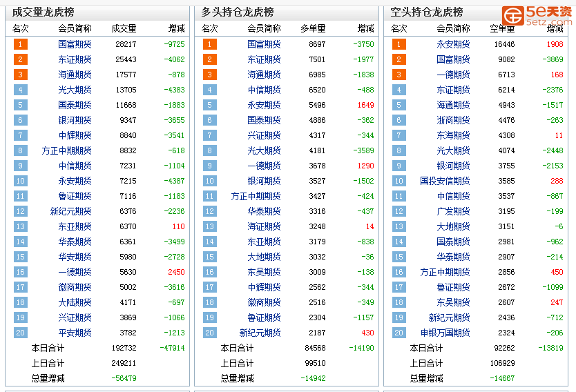Select the change value -9725
Viewport: 576px width, 392px height.
[174, 44]
